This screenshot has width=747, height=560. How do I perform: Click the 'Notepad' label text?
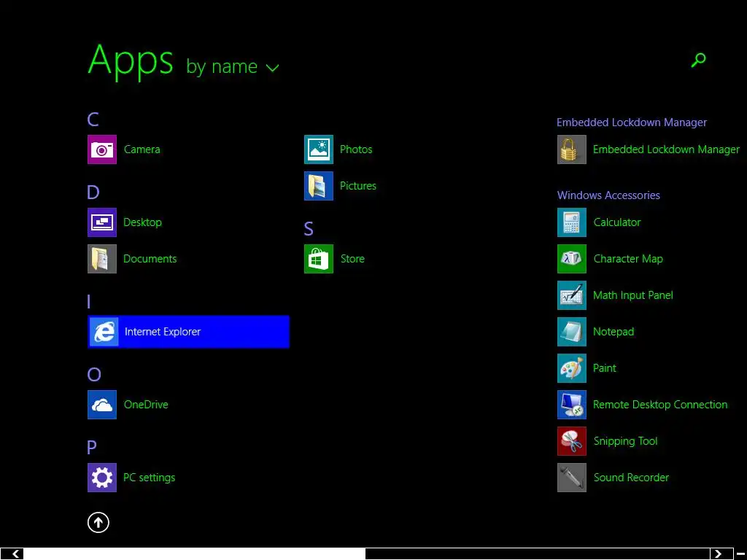614,332
